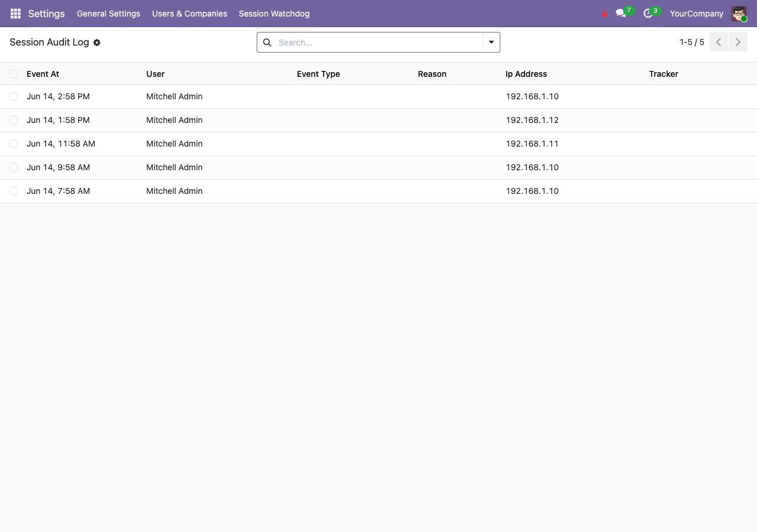The width and height of the screenshot is (757, 532).
Task: Click the Session Audit Log title
Action: coord(49,43)
